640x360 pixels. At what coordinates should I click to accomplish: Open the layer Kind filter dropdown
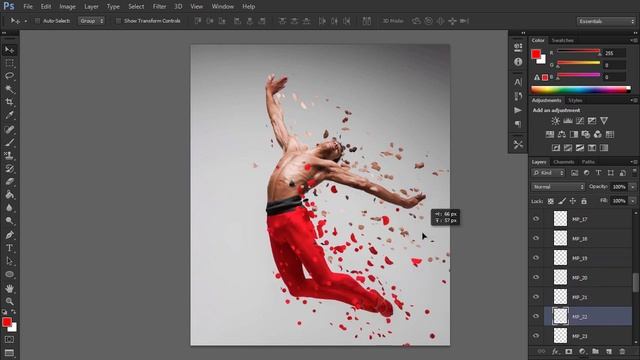(548, 173)
